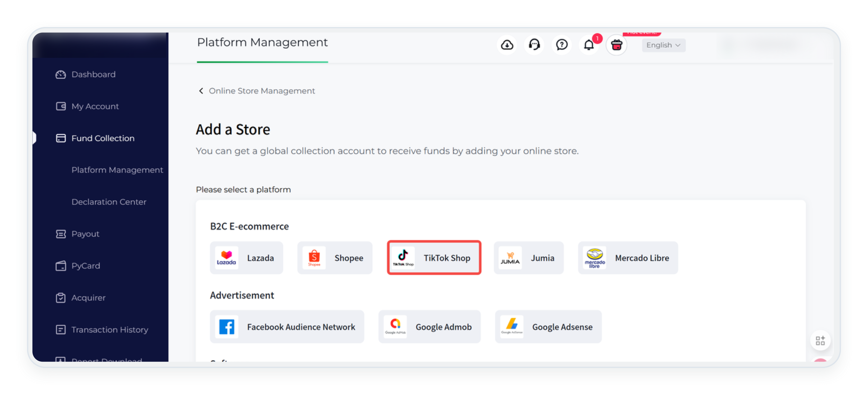Open Dashboard in sidebar
The height and width of the screenshot is (395, 868).
coord(93,74)
